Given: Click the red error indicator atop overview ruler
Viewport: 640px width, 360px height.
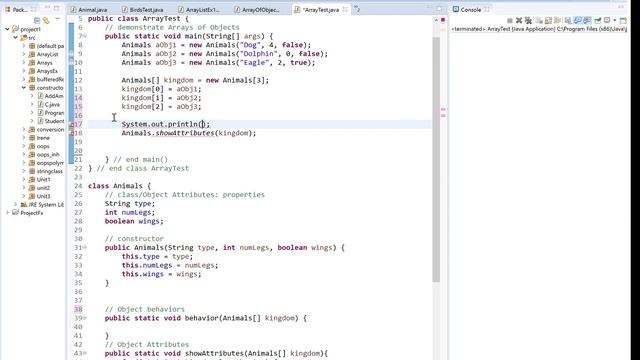Looking at the screenshot, I should [443, 20].
